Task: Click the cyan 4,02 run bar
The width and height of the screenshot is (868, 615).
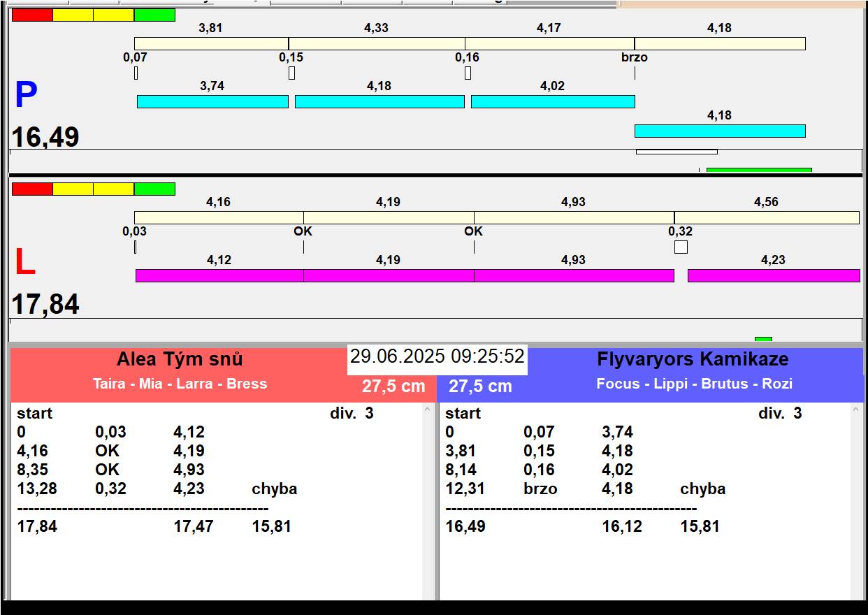Action: click(553, 102)
